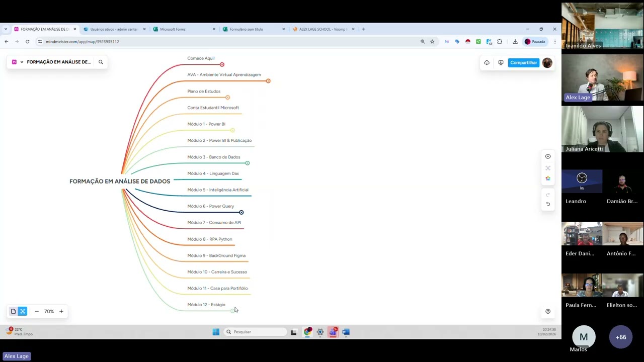Click the green square extension icon
Image resolution: width=644 pixels, height=362 pixels.
coord(478,42)
